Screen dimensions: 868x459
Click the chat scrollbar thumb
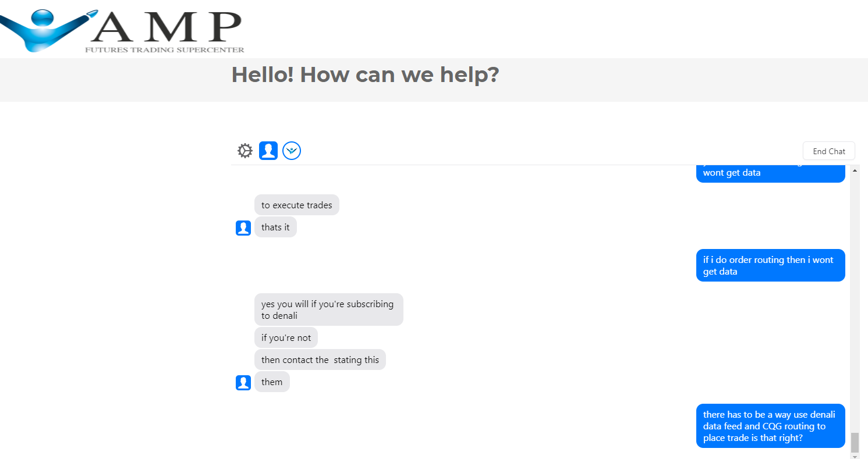[x=855, y=442]
